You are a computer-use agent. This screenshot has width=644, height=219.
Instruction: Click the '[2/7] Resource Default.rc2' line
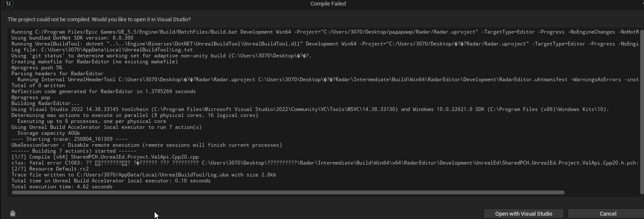50,169
